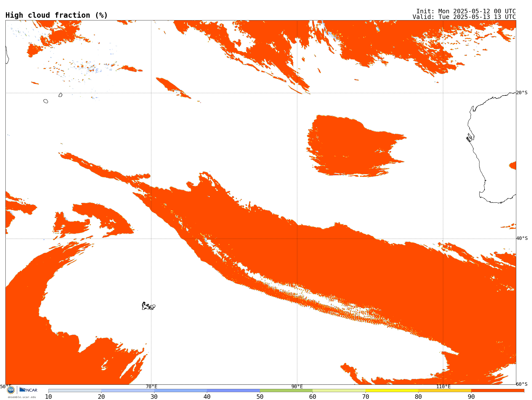Click the 110°E longitude label

(443, 386)
